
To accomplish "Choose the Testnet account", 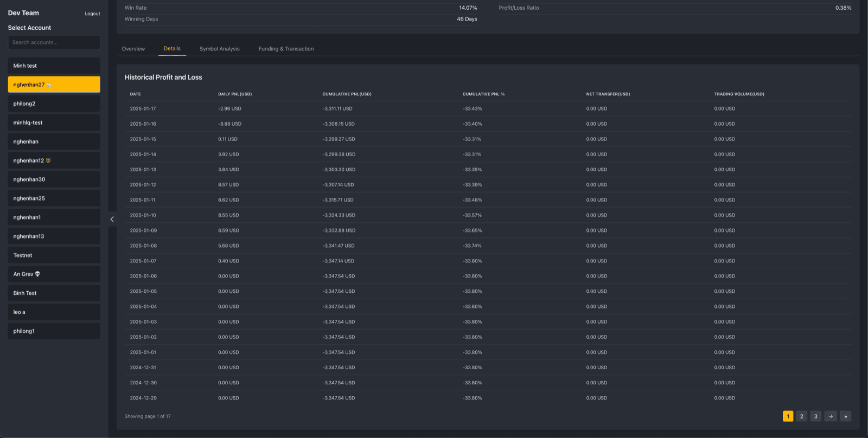I will click(x=54, y=255).
